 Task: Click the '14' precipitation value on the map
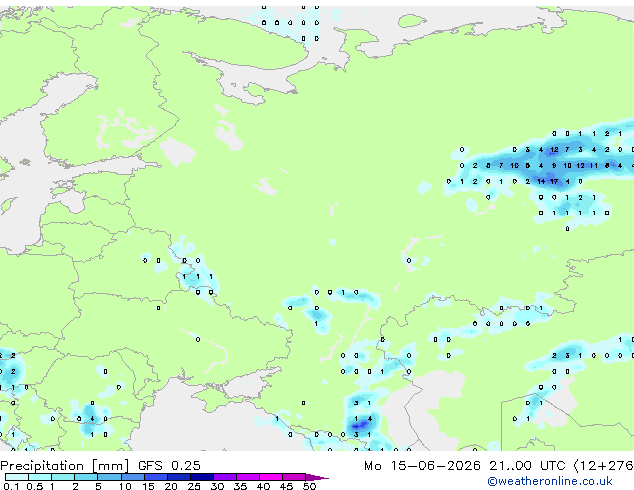(x=541, y=182)
